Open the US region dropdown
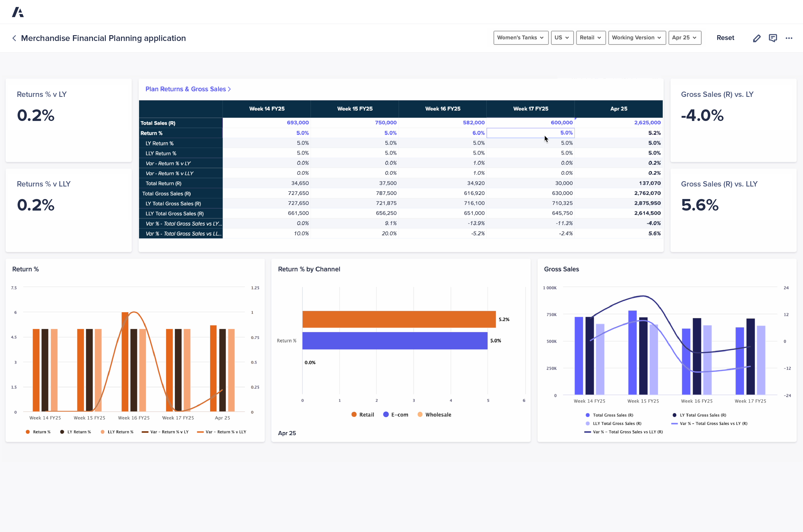Image resolution: width=803 pixels, height=532 pixels. [562, 38]
